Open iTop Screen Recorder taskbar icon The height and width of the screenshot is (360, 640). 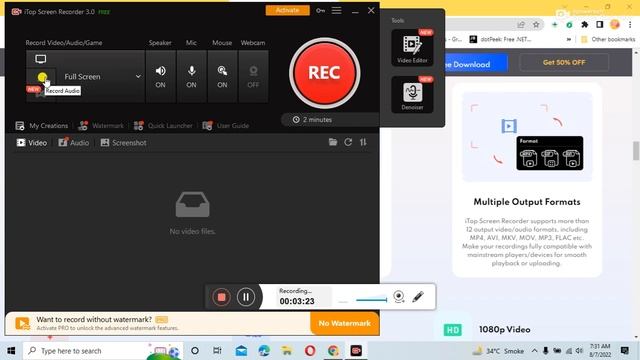pyautogui.click(x=356, y=351)
